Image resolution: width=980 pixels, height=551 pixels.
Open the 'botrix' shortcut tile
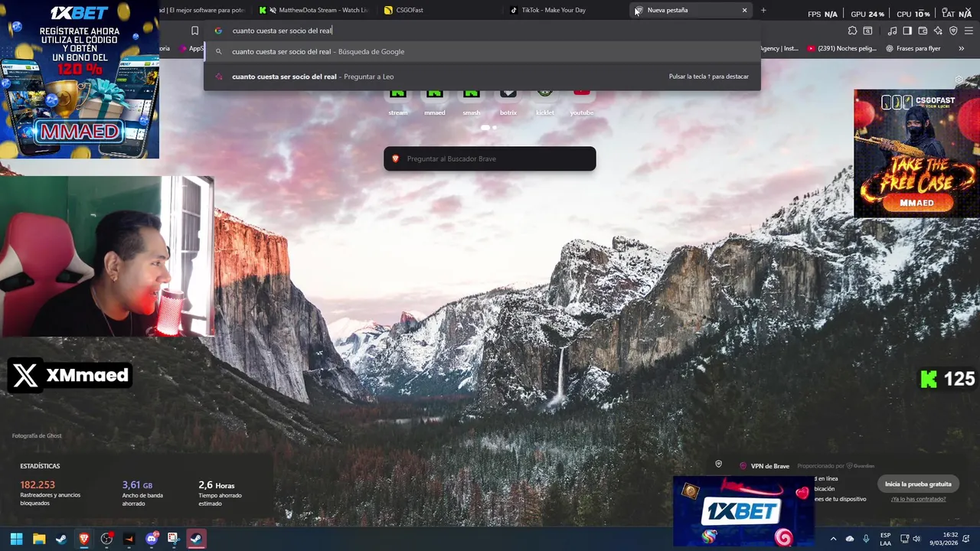pyautogui.click(x=508, y=102)
